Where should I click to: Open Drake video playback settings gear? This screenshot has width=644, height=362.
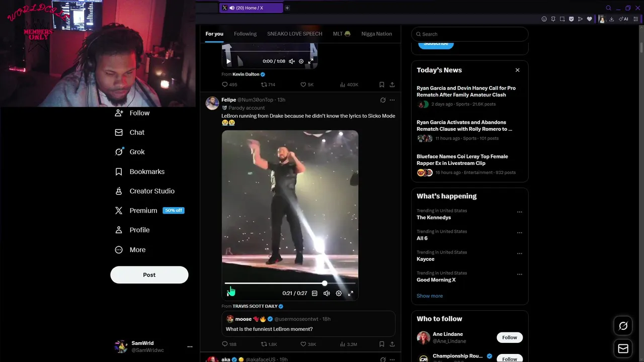(339, 293)
